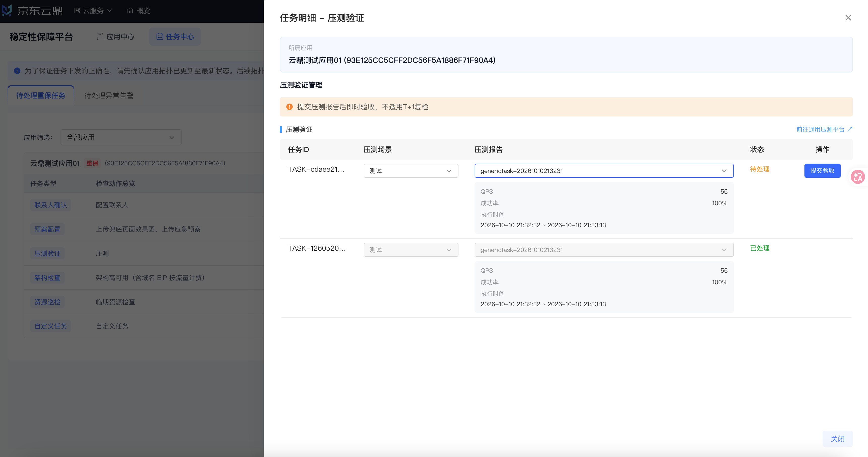Open the 应用中心 navigation item
This screenshot has height=457, width=868.
tap(116, 36)
